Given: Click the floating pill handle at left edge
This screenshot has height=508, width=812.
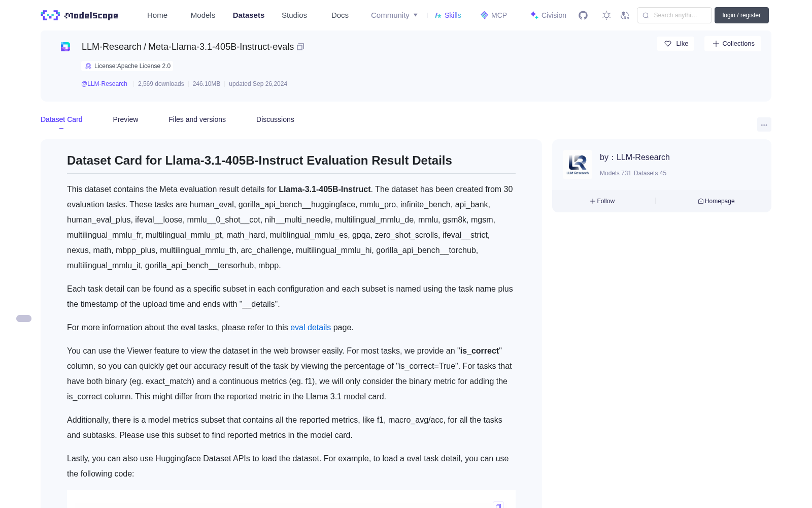Looking at the screenshot, I should pyautogui.click(x=24, y=319).
